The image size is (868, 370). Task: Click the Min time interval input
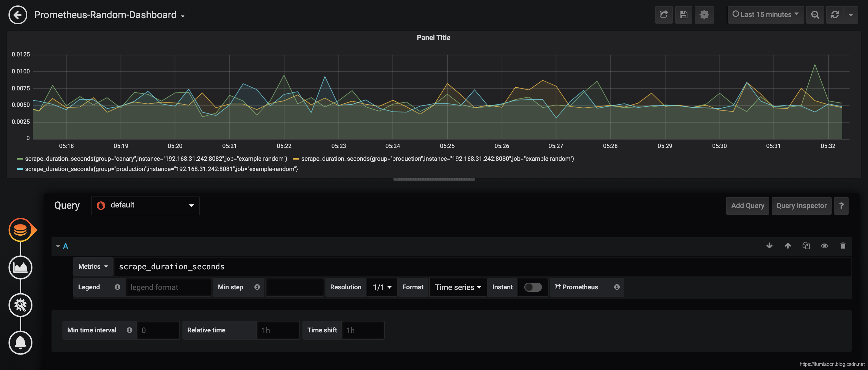coord(158,330)
